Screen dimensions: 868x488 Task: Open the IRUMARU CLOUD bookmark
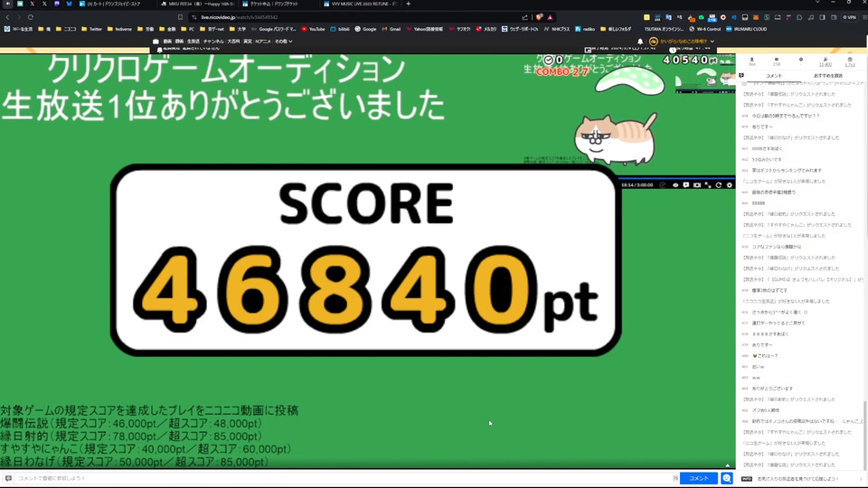coord(746,29)
